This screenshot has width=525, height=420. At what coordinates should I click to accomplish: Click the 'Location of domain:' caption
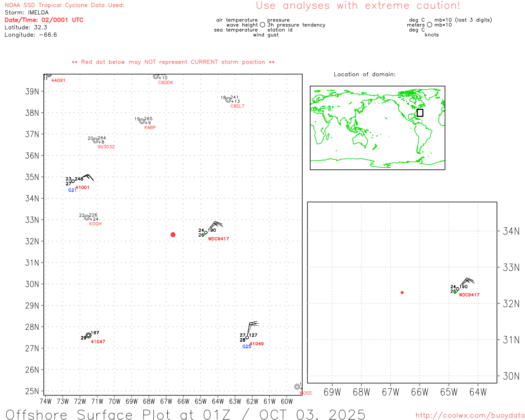click(x=365, y=74)
